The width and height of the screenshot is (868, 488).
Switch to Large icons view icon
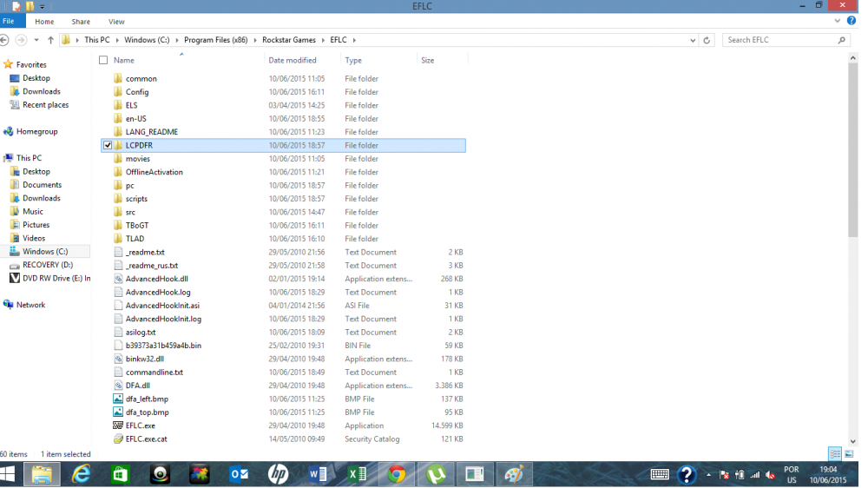[x=849, y=453]
